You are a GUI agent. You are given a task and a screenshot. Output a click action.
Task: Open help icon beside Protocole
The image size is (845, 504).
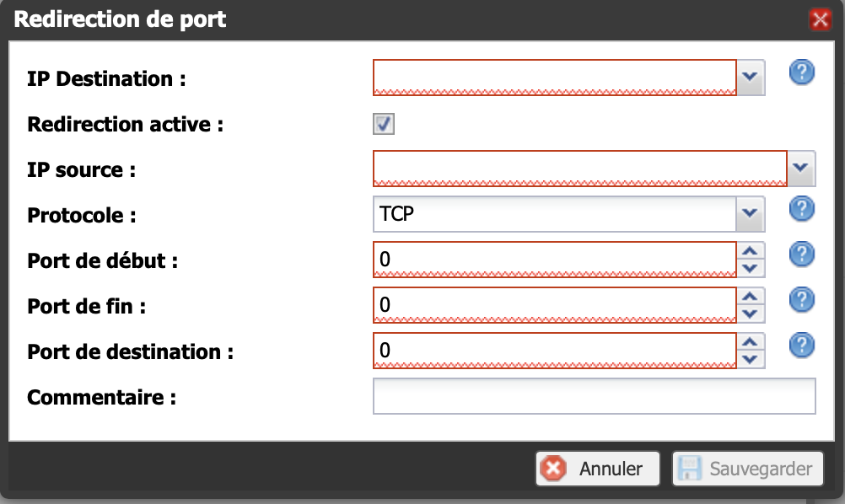(801, 209)
